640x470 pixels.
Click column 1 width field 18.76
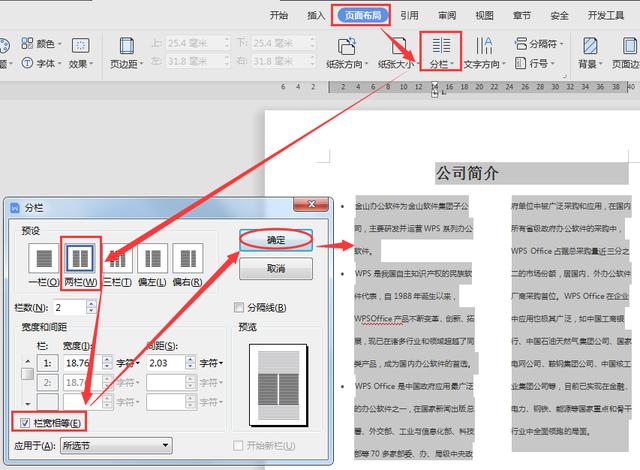pyautogui.click(x=82, y=363)
